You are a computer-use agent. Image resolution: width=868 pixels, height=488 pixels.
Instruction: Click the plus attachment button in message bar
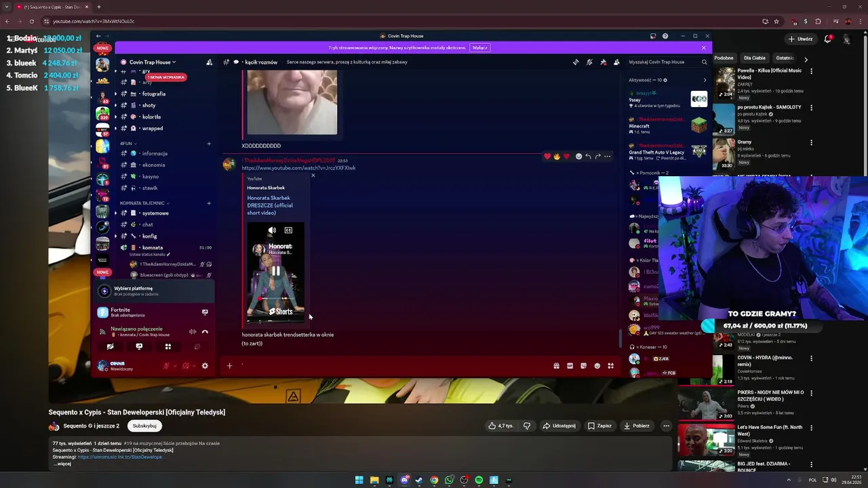[229, 366]
